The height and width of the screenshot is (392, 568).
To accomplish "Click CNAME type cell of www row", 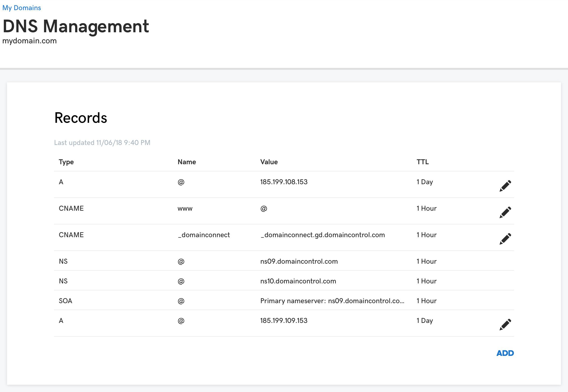I will click(x=71, y=209).
